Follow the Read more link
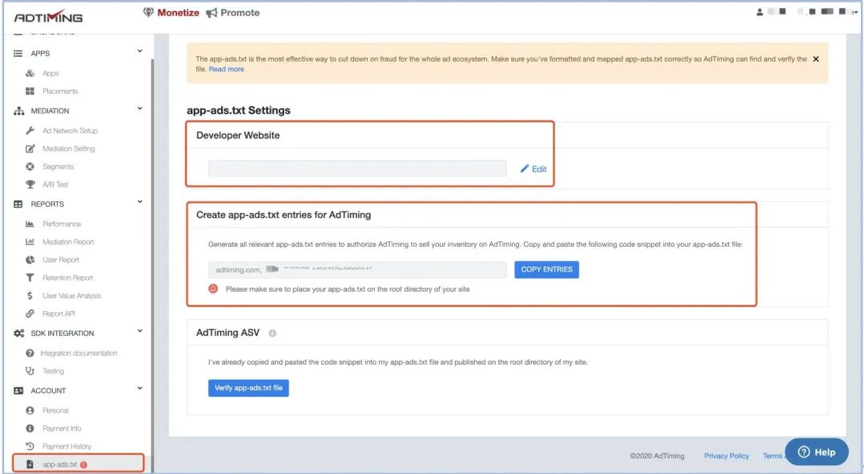 coord(226,69)
